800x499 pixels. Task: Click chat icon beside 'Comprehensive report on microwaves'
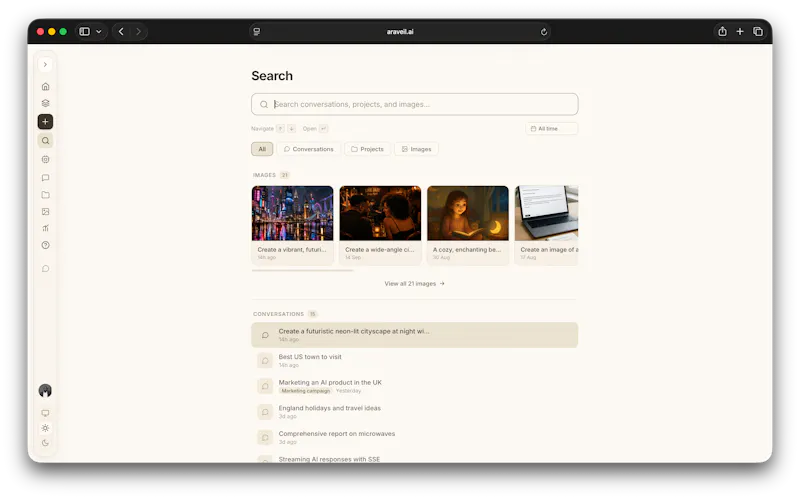pyautogui.click(x=265, y=437)
